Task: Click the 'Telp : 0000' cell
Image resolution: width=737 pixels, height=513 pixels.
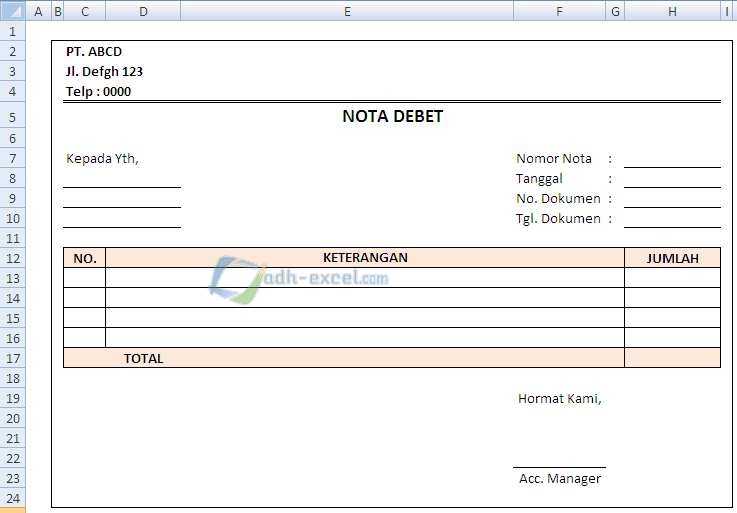Action: click(98, 92)
